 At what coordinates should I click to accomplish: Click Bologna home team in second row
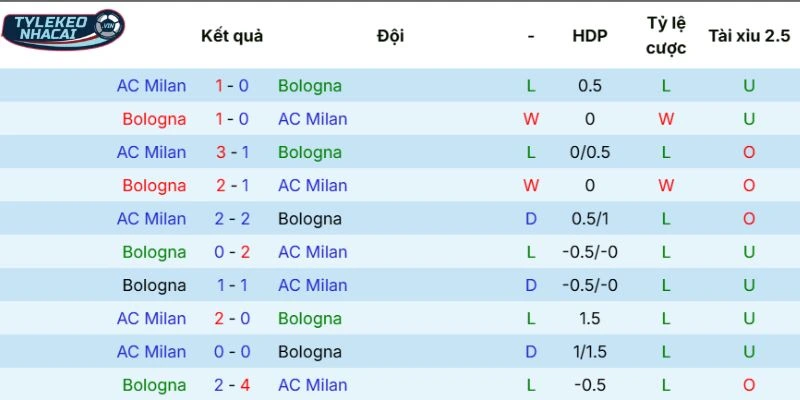(154, 119)
